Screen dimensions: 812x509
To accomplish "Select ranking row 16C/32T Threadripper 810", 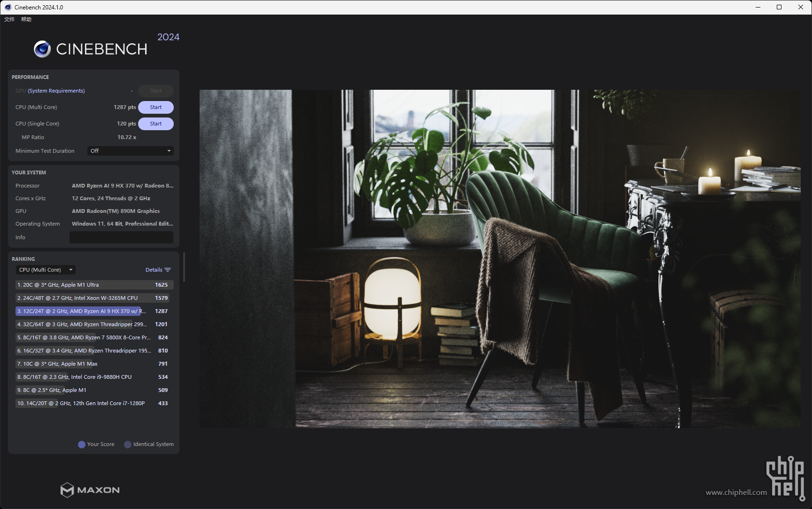I will (94, 351).
